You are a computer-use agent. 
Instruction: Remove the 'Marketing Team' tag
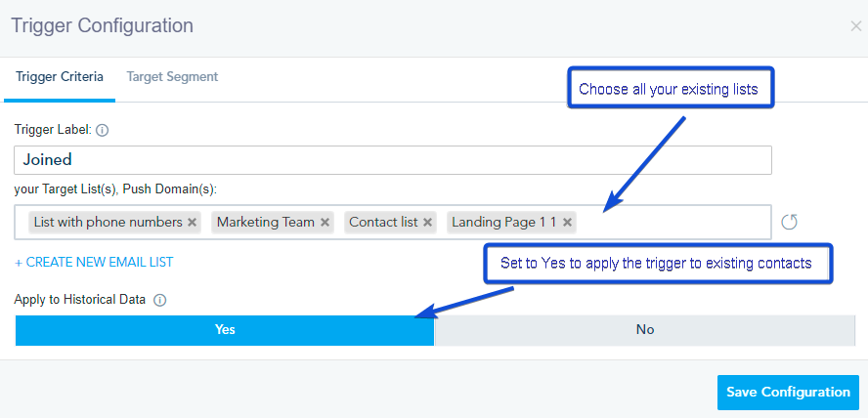tap(325, 223)
